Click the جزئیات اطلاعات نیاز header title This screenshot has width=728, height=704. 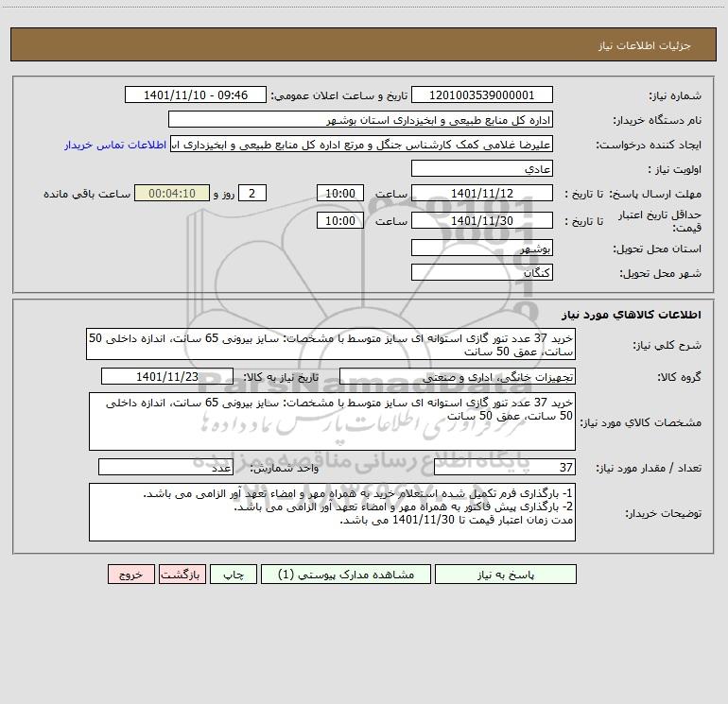(645, 45)
